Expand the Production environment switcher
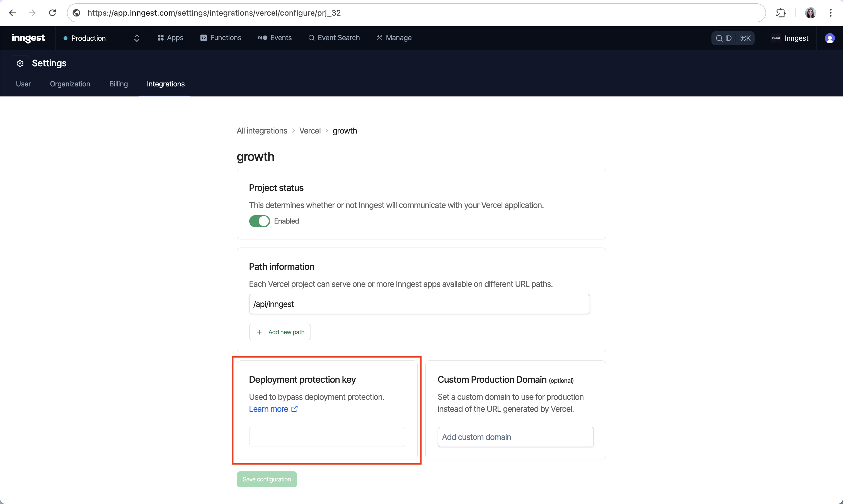Screen dimensions: 843x504 pyautogui.click(x=101, y=38)
